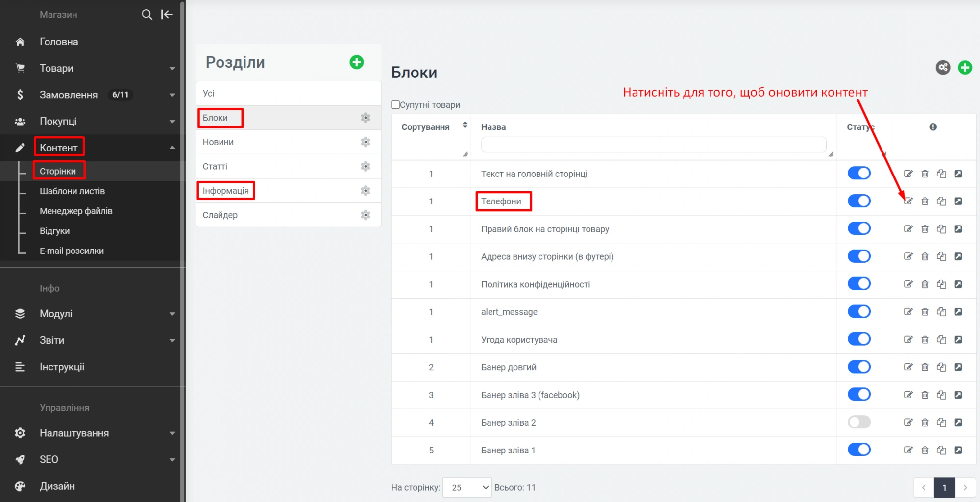Enable the Банер зліва 2 status toggle
Viewport: 980px width, 502px height.
click(x=859, y=422)
